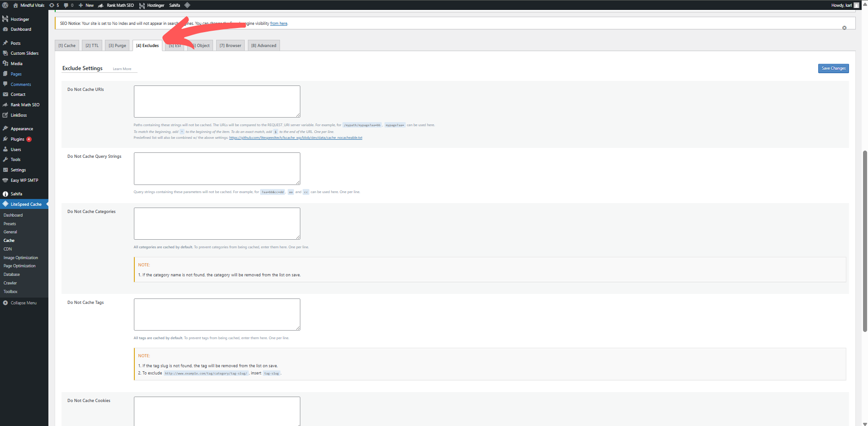This screenshot has width=868, height=426.
Task: Open Rank Math SEO icon in admin bar
Action: pos(101,5)
